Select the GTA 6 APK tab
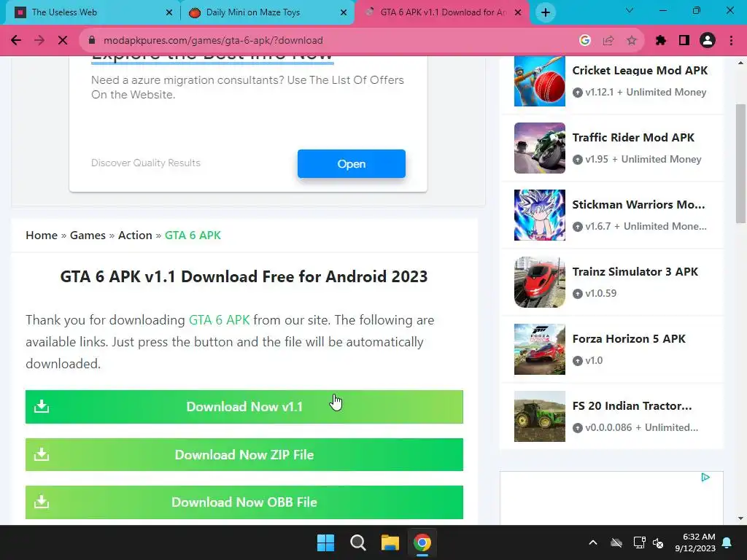The image size is (747, 560). (x=441, y=12)
